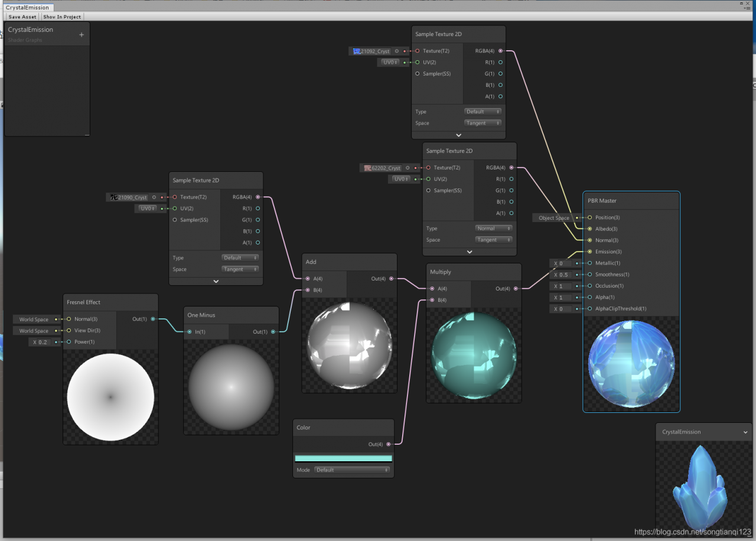Open object picker circle next to 21090_Cryst texture
The image size is (756, 541).
tap(154, 197)
